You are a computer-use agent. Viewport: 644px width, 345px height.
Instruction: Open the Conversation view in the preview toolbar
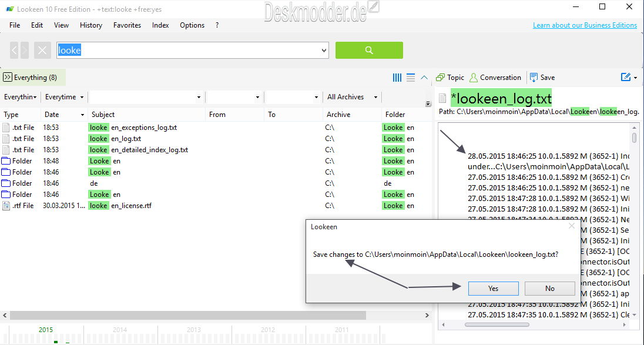click(x=495, y=78)
